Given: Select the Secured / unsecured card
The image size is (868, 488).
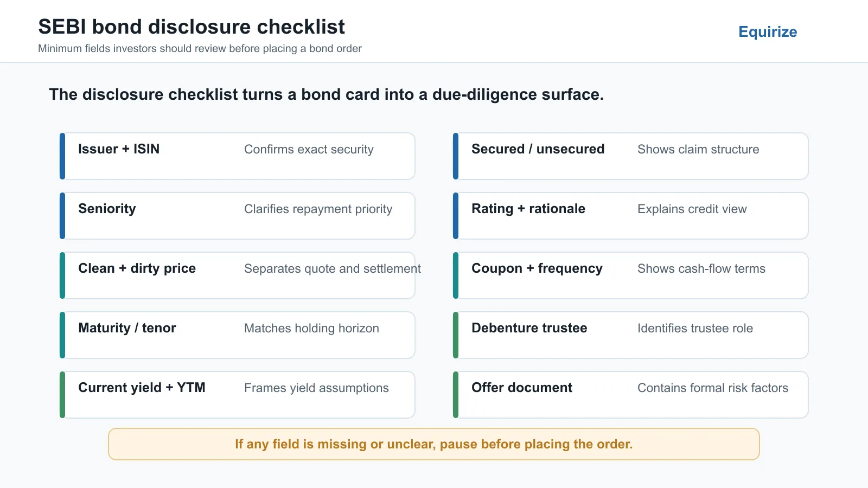Looking at the screenshot, I should (631, 156).
